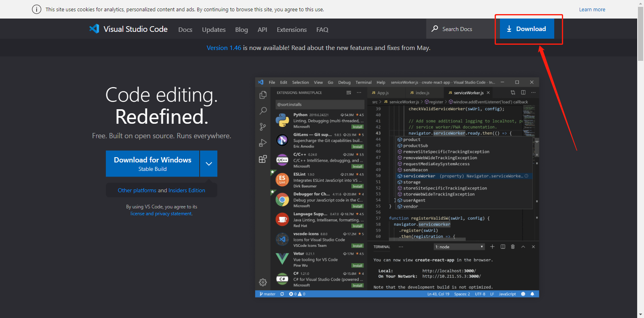Screen dimensions: 644x318
Task: Open Source Control icon in activity bar
Action: click(263, 127)
